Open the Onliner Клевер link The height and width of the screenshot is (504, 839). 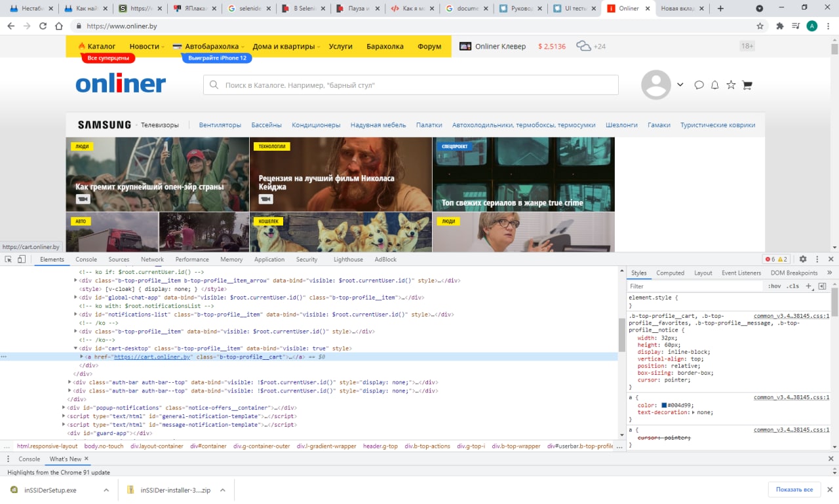493,47
